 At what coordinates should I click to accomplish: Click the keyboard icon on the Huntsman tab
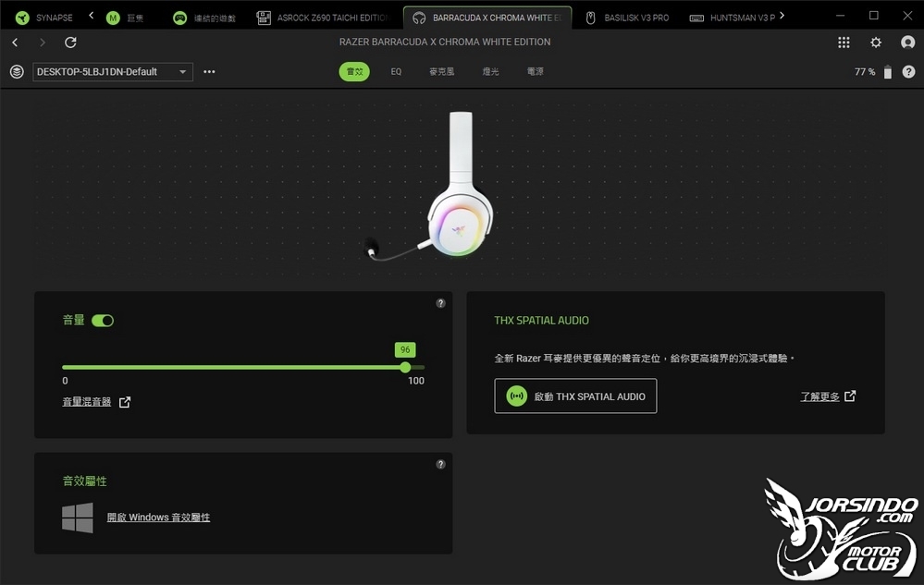tap(696, 18)
